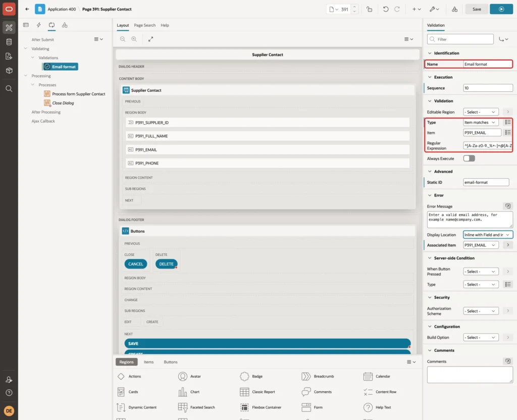Open validation Type Item matches dropdown

[481, 122]
